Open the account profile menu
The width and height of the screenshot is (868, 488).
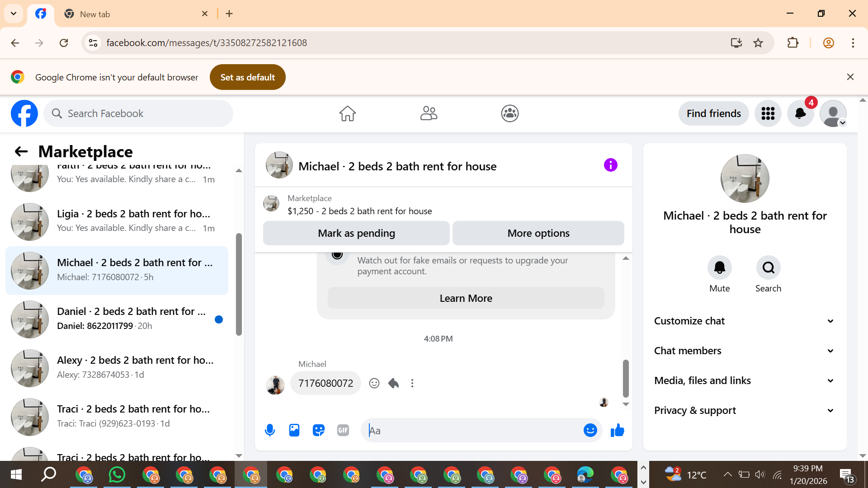click(833, 113)
